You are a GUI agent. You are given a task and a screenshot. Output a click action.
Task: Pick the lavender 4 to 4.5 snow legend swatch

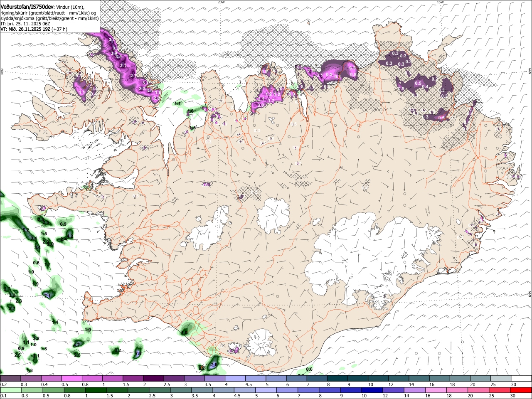(x=235, y=379)
